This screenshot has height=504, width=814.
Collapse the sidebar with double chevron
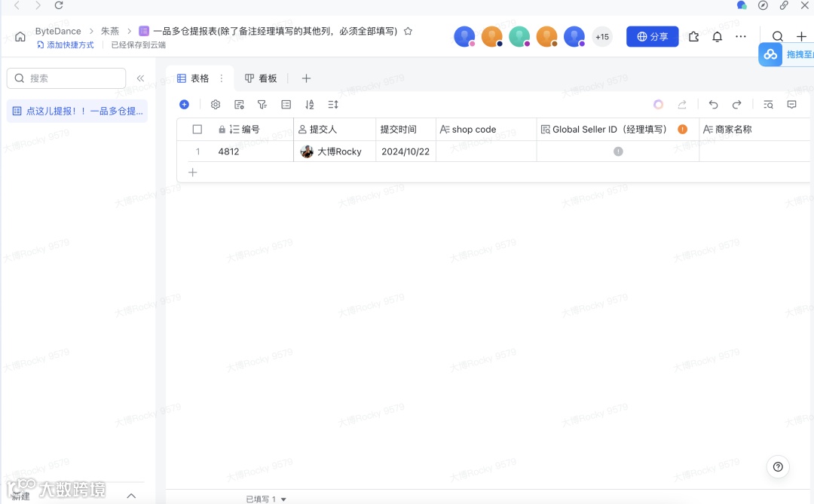tap(140, 78)
